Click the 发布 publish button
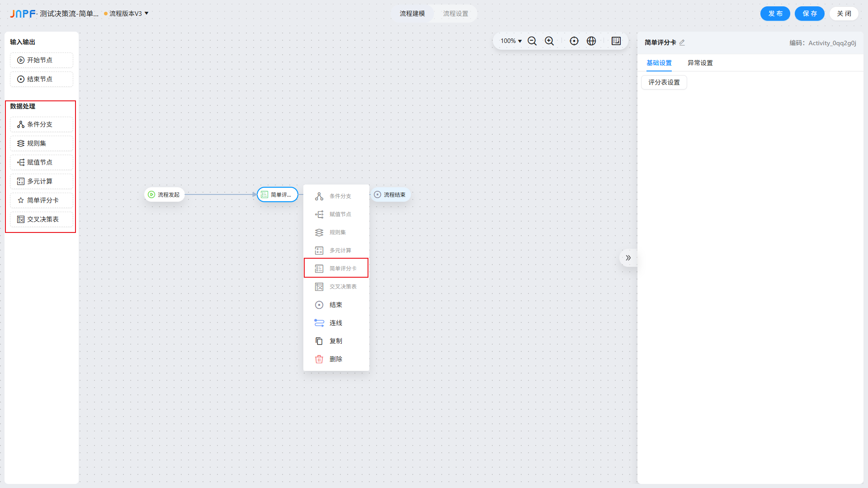This screenshot has height=488, width=868. (x=775, y=14)
